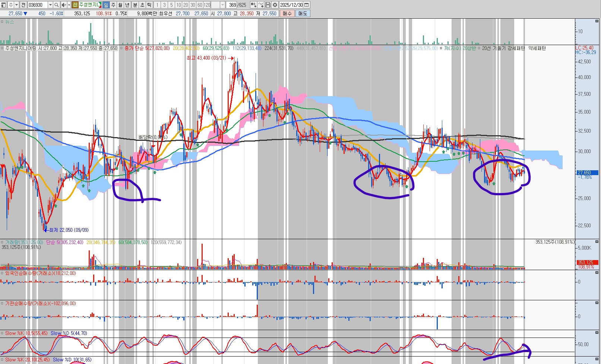Open the chart settings gear icon
The width and height of the screenshot is (601, 364).
click(x=275, y=5)
